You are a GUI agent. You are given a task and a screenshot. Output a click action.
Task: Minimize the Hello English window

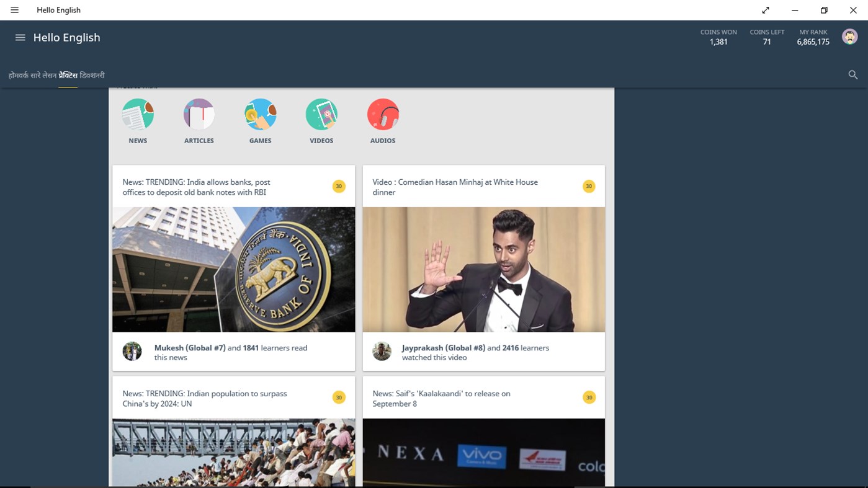click(795, 10)
